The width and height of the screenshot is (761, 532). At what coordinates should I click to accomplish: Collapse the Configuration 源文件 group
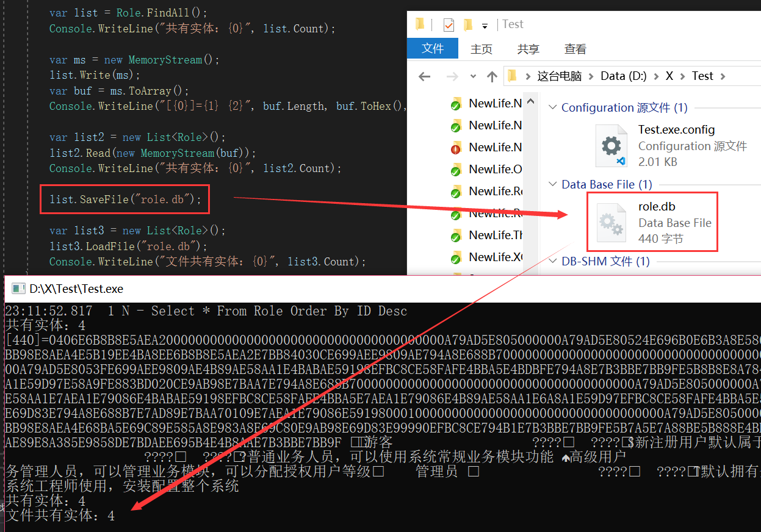pyautogui.click(x=552, y=108)
